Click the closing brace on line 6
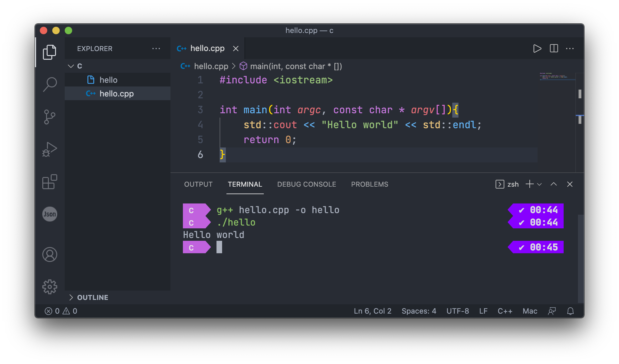619x364 pixels. click(222, 155)
